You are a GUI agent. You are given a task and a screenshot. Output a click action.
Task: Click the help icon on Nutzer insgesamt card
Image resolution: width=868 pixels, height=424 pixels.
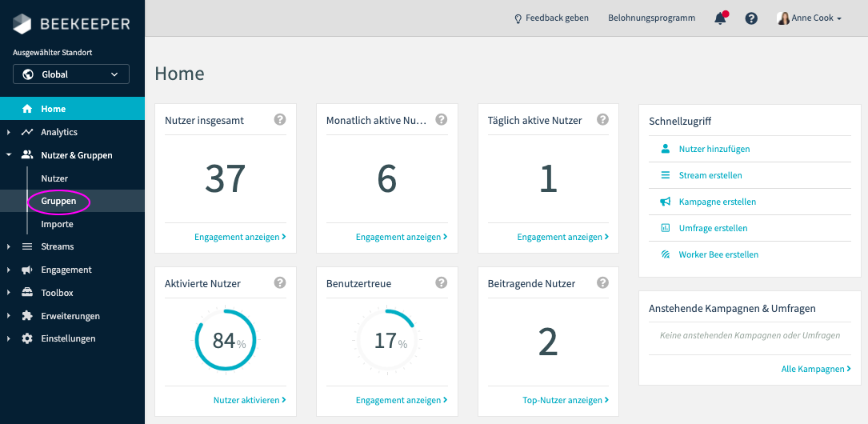point(279,119)
